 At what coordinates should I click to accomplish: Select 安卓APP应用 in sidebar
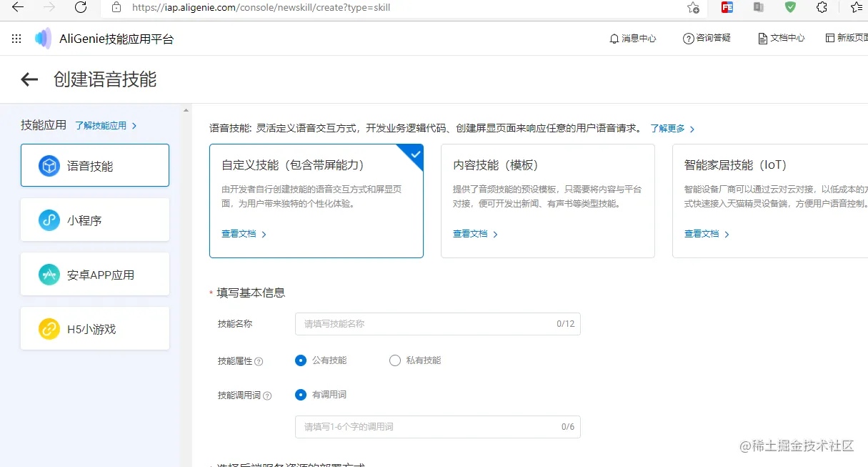coord(95,275)
